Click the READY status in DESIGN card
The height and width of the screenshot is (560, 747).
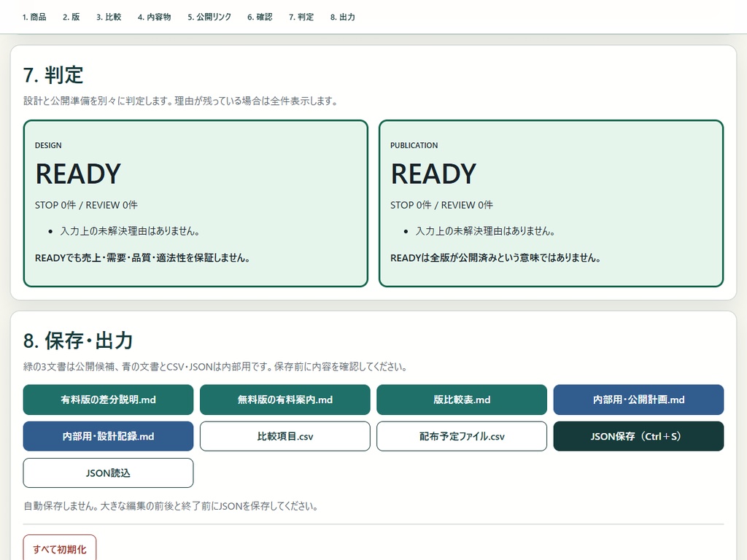78,174
